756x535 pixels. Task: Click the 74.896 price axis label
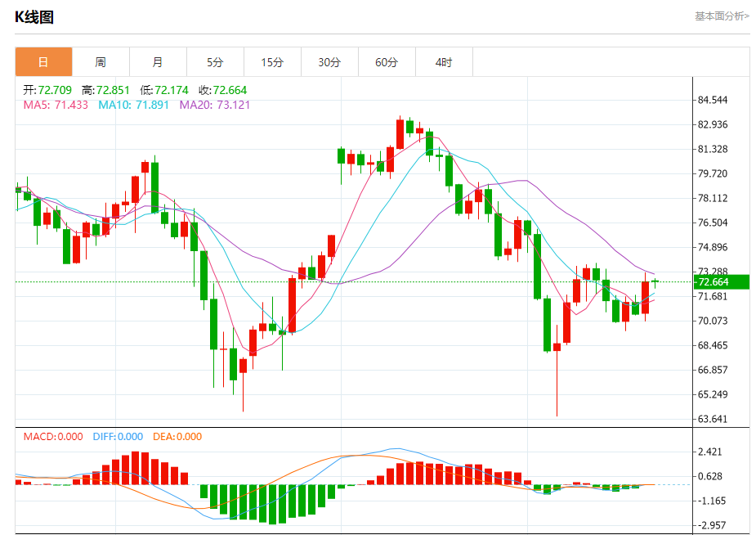[x=713, y=247]
